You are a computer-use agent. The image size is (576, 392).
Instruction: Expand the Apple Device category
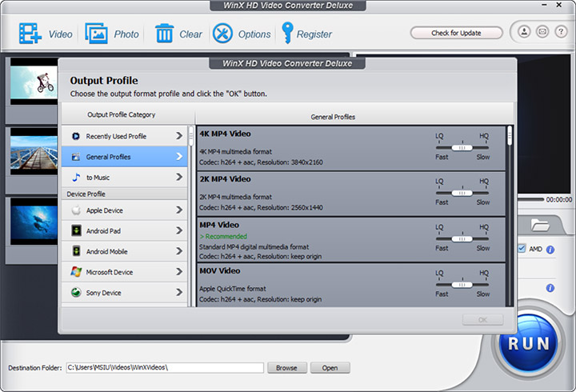click(x=125, y=210)
